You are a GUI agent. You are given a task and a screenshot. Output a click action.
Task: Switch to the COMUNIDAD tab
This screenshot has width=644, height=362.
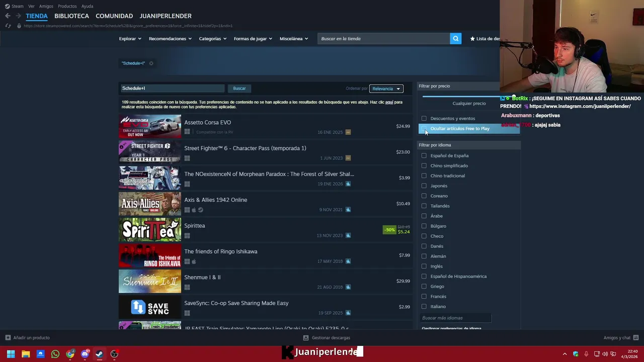114,16
